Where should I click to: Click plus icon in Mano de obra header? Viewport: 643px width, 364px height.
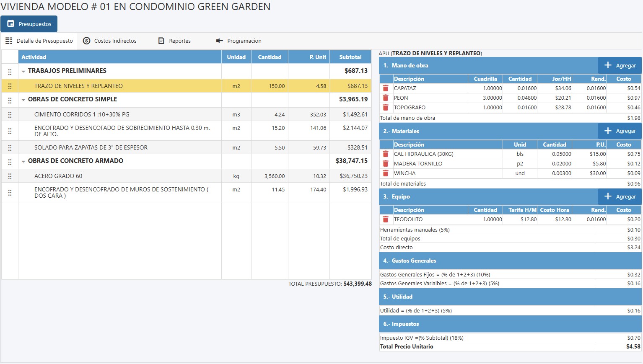[608, 65]
